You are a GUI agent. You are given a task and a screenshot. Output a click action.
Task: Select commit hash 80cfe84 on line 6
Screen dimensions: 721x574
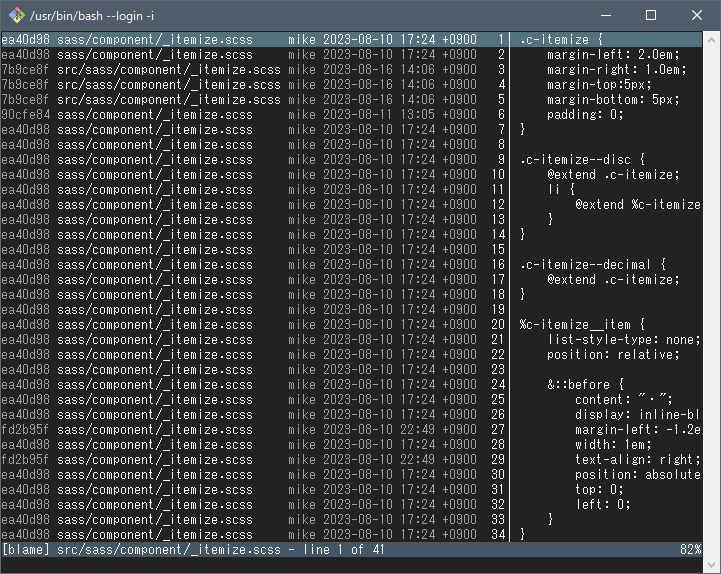tap(27, 115)
